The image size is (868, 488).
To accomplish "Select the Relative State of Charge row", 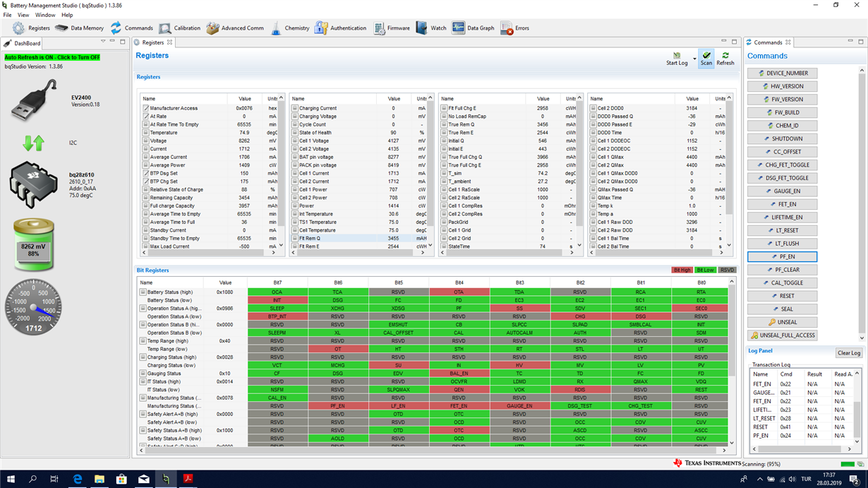I will click(210, 189).
